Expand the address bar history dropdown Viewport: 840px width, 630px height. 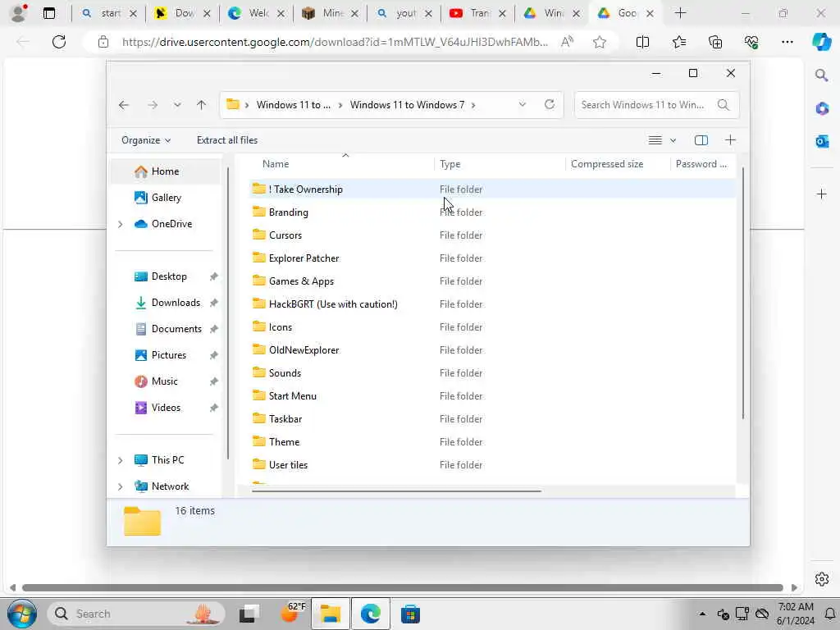(523, 104)
